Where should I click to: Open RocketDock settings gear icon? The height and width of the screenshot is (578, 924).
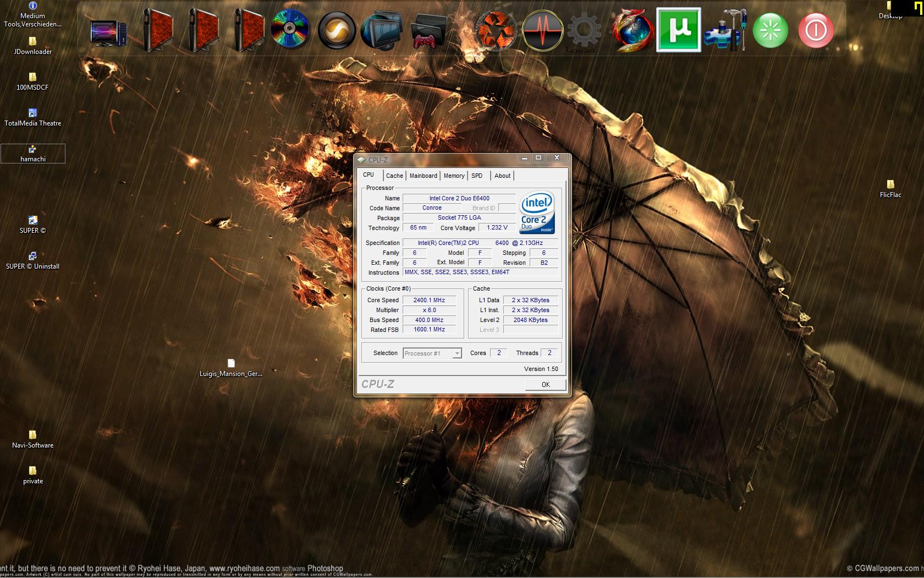584,31
